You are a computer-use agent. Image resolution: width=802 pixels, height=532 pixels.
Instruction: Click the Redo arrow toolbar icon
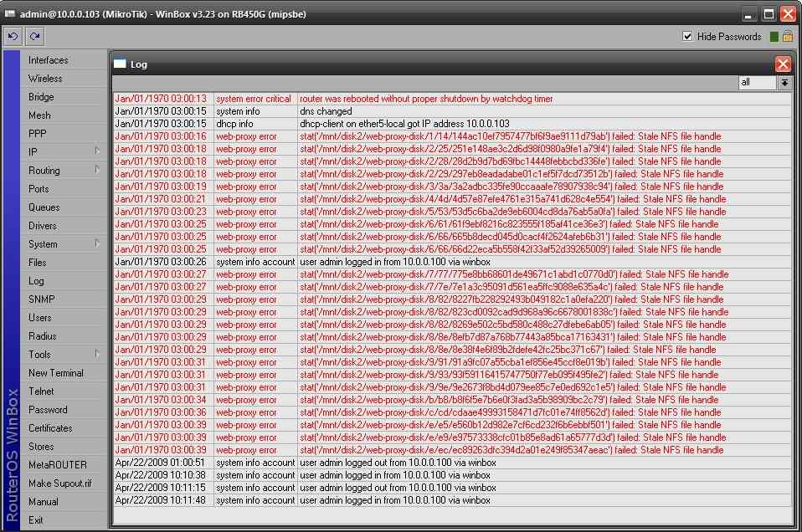pos(34,36)
